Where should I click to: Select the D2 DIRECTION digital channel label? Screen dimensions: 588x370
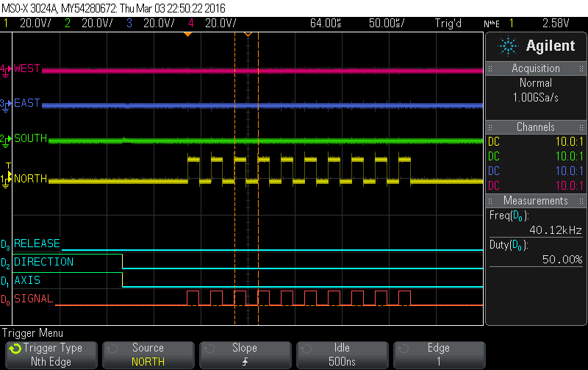[x=43, y=262]
